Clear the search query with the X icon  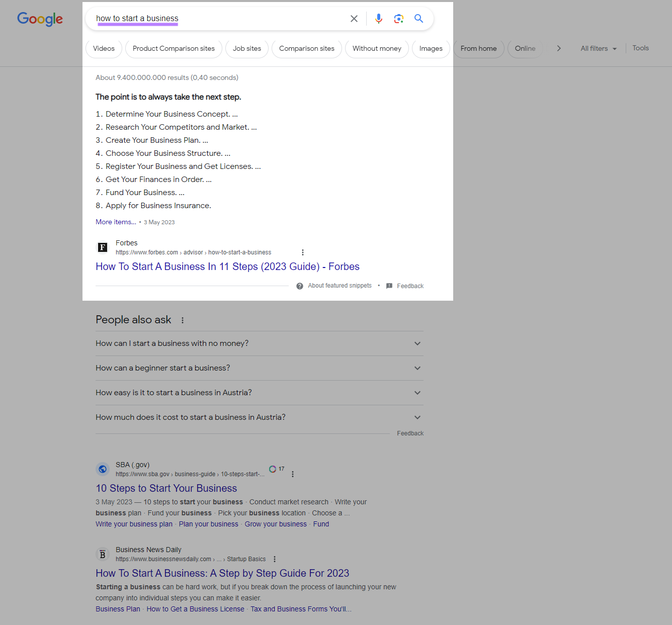pyautogui.click(x=354, y=18)
